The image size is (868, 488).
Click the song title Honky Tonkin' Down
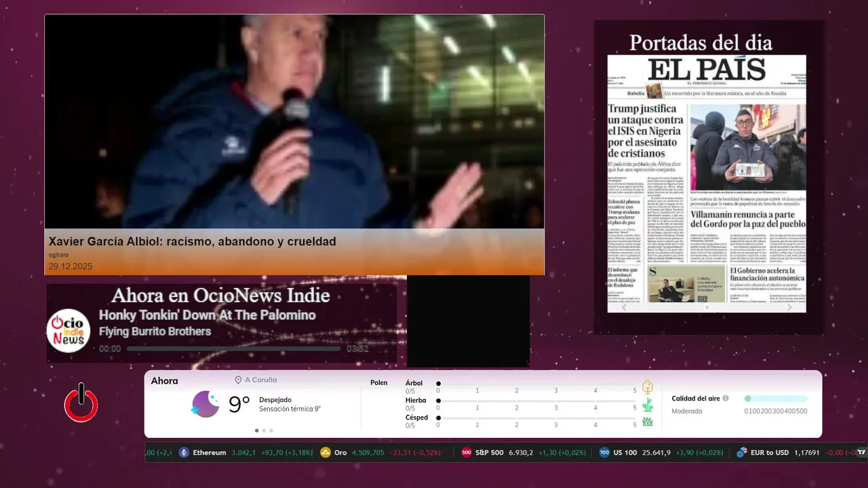pyautogui.click(x=208, y=315)
